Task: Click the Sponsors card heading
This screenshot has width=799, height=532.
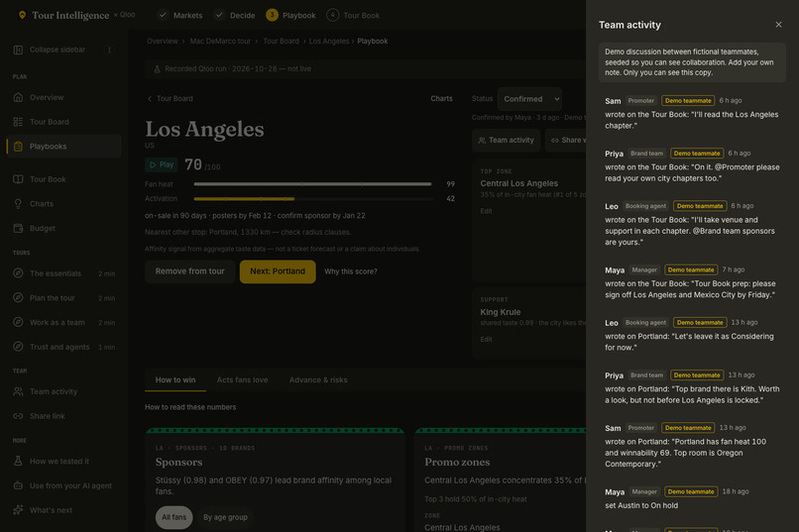Action: click(178, 463)
